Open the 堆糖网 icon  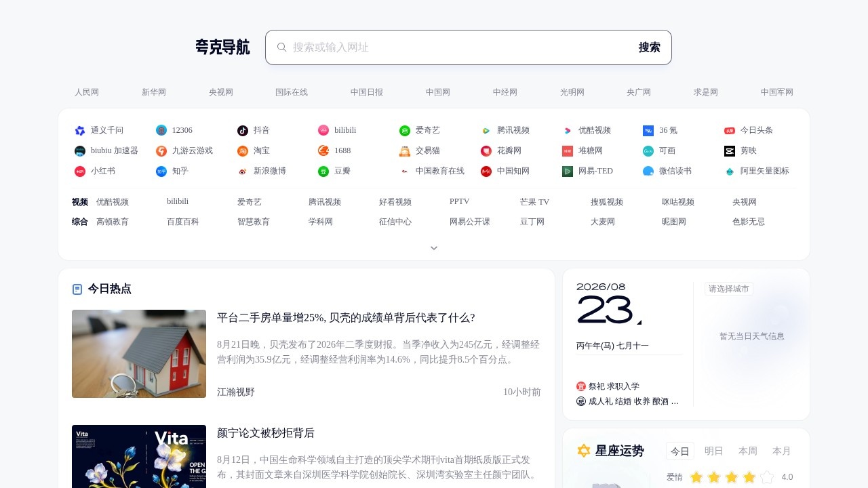[x=568, y=150]
